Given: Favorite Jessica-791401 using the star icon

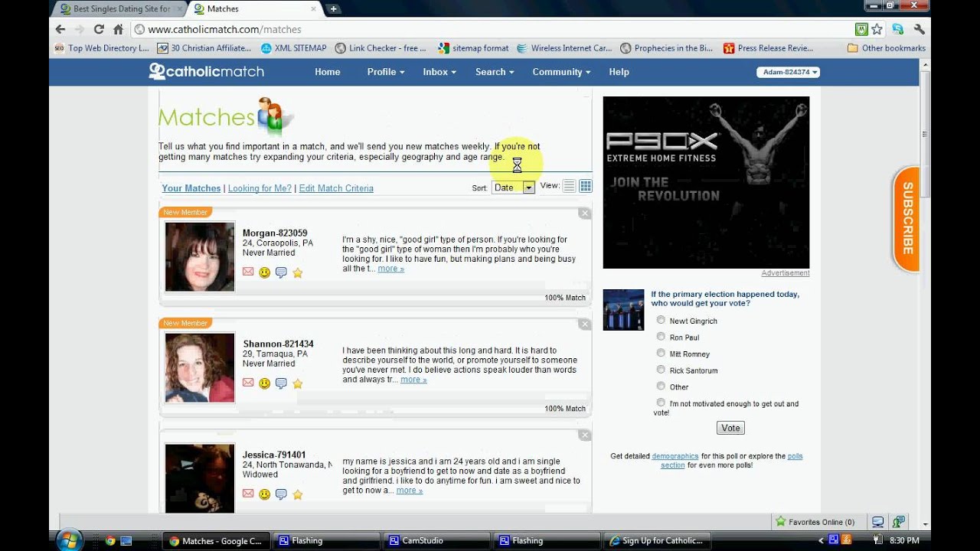Looking at the screenshot, I should tap(298, 494).
